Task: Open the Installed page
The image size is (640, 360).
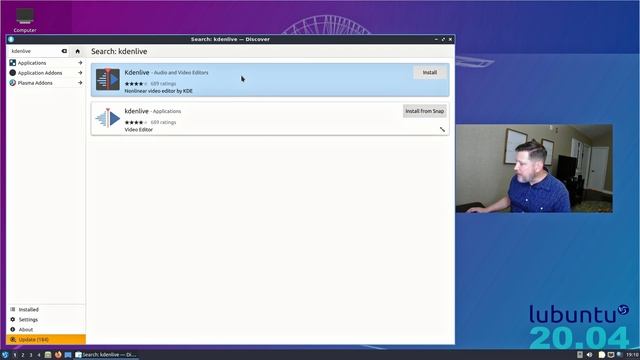Action: pos(46,309)
